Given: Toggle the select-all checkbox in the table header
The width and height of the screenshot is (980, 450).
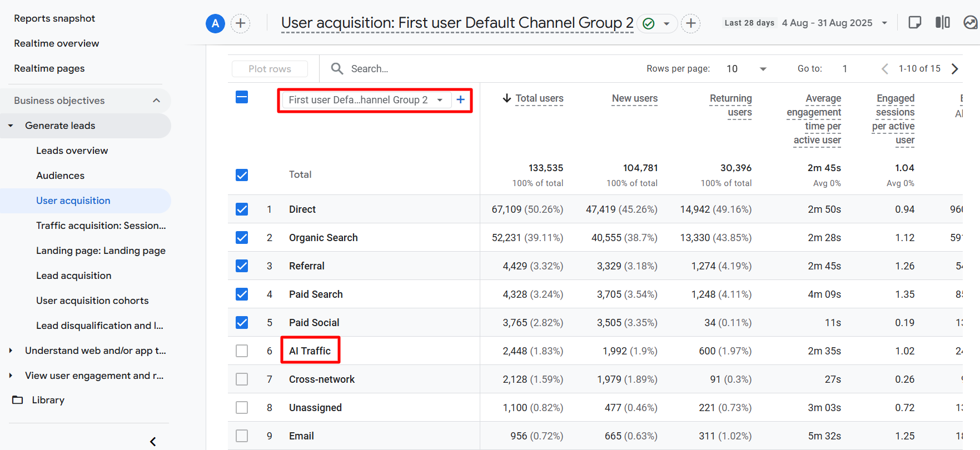Looking at the screenshot, I should tap(242, 97).
